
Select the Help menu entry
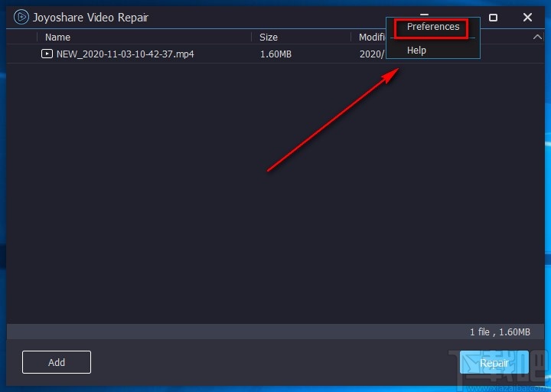pos(416,51)
